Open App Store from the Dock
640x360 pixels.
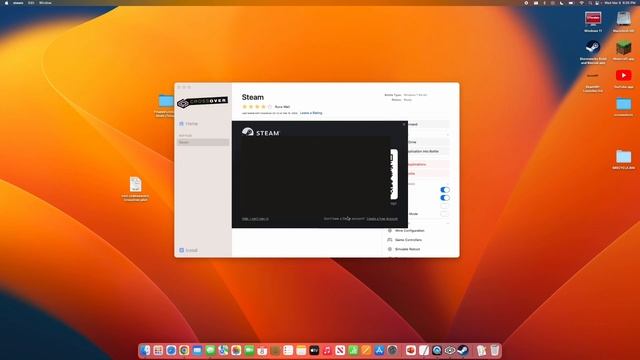(379, 350)
